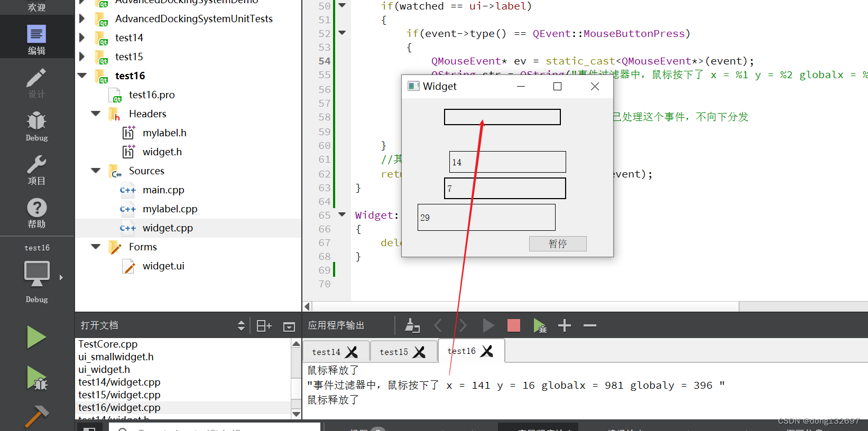This screenshot has height=431, width=868.
Task: Expand the test14 project node
Action: tap(82, 38)
